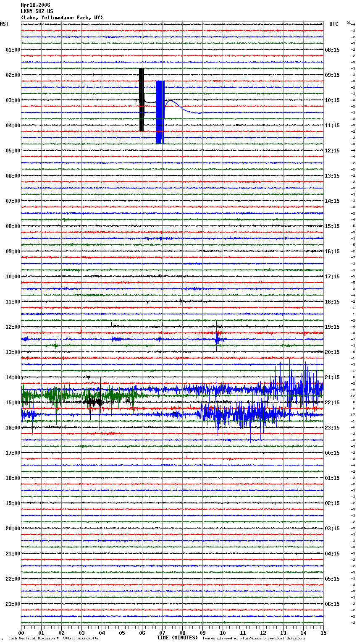Click the station code 'LKWY SHZ US'
This screenshot has height=644, width=357.
tap(37, 11)
